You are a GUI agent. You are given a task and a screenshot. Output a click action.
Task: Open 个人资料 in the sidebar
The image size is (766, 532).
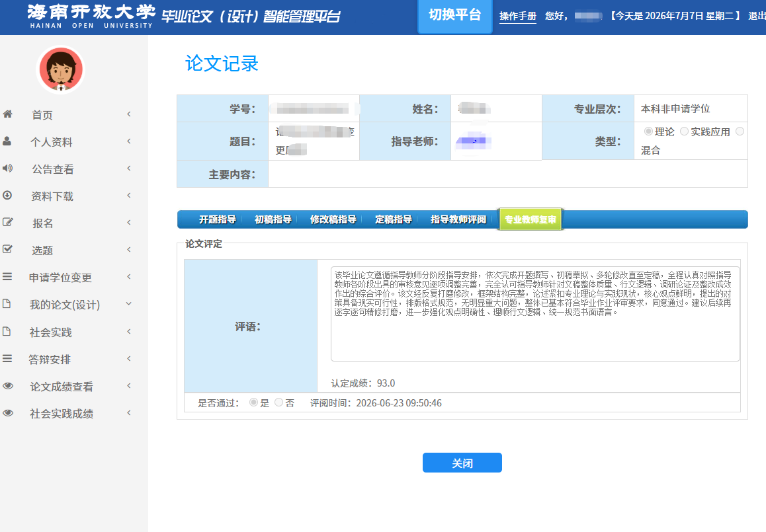point(52,142)
